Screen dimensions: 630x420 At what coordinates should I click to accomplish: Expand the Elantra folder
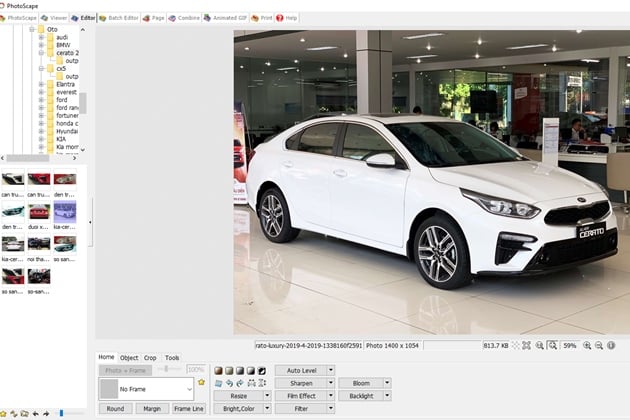[x=41, y=84]
